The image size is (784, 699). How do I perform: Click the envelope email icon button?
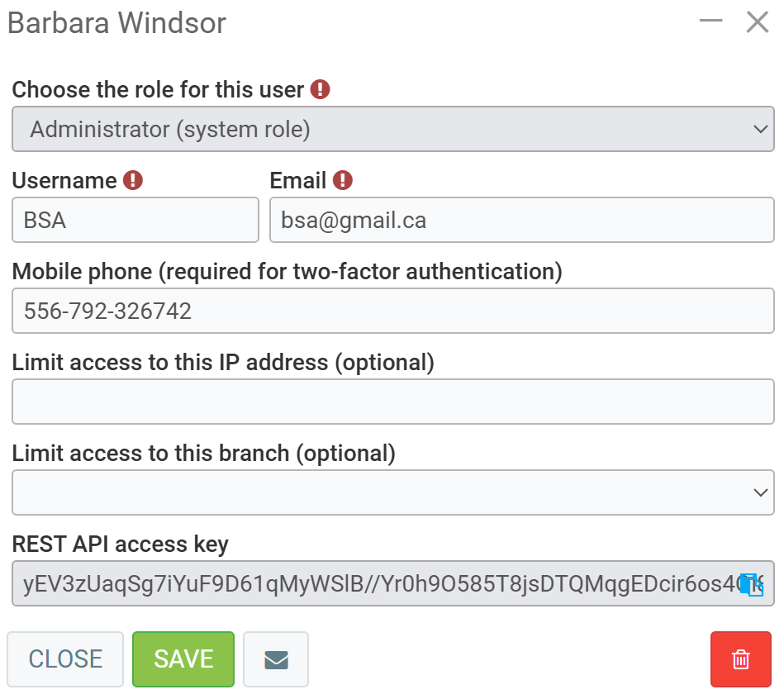tap(276, 659)
